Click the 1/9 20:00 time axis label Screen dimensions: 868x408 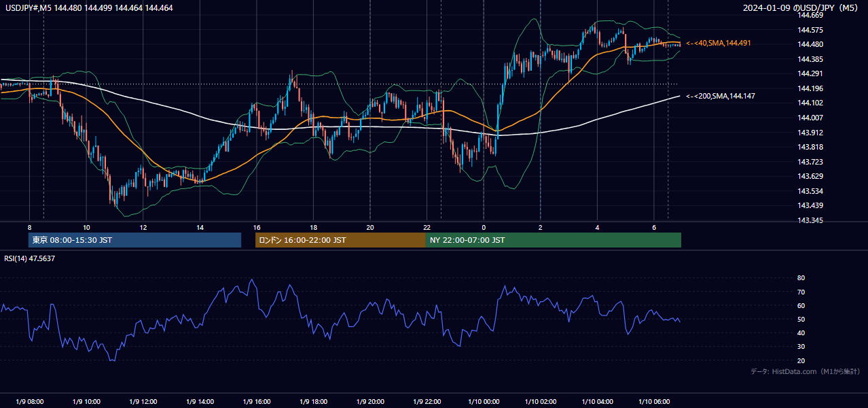pos(369,401)
